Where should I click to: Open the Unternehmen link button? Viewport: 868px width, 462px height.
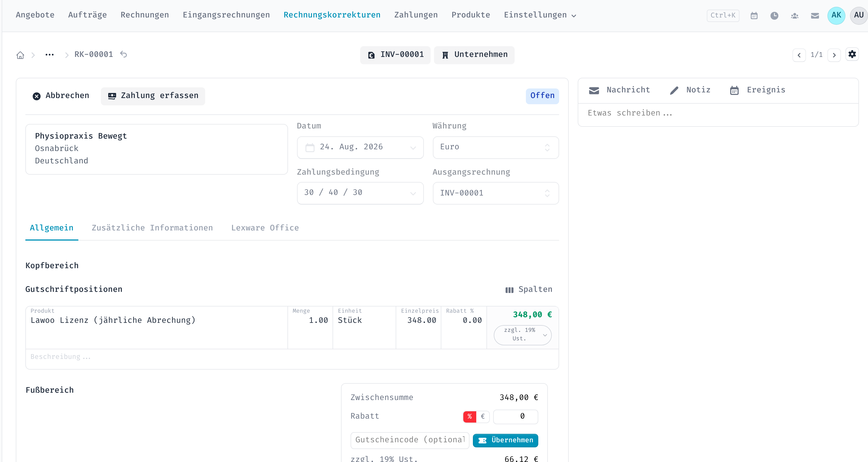[474, 55]
